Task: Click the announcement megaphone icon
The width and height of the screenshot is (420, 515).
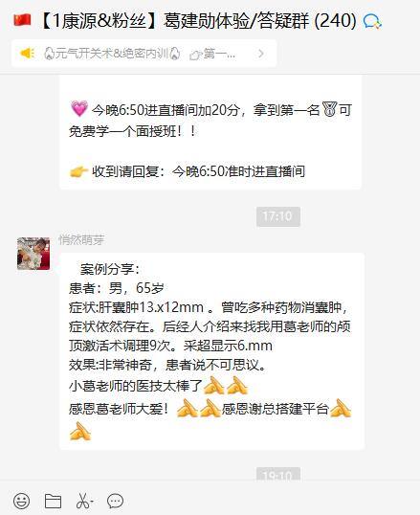Action: coord(27,54)
